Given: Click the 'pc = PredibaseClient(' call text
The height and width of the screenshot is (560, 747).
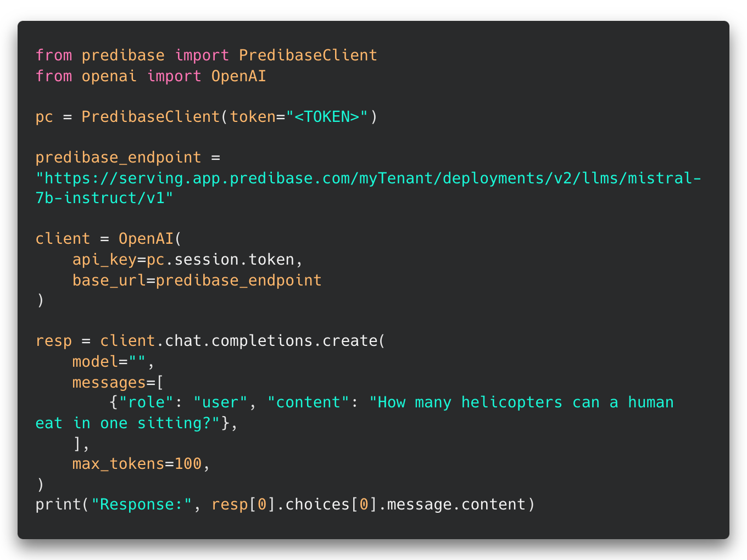Looking at the screenshot, I should (x=131, y=117).
